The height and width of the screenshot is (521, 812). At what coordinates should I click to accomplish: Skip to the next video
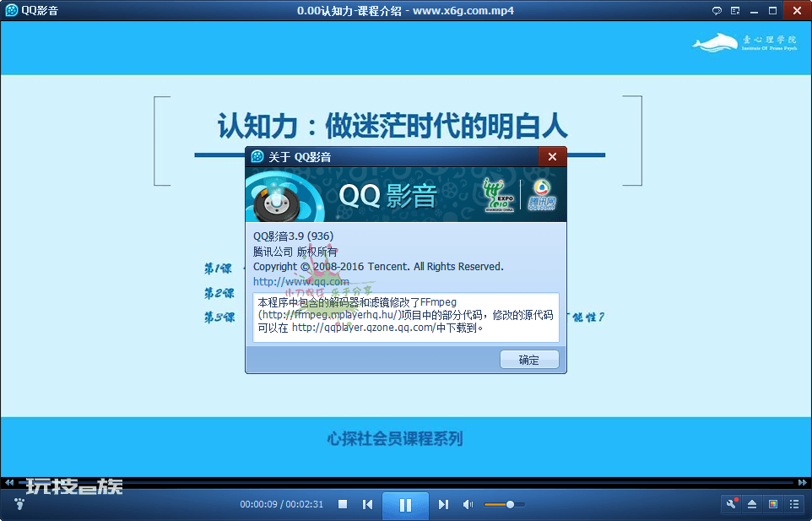click(443, 504)
